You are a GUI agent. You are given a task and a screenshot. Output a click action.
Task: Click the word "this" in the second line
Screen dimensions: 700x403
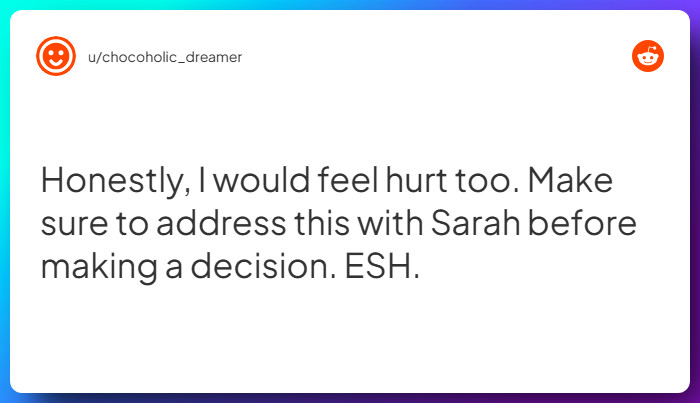point(322,223)
